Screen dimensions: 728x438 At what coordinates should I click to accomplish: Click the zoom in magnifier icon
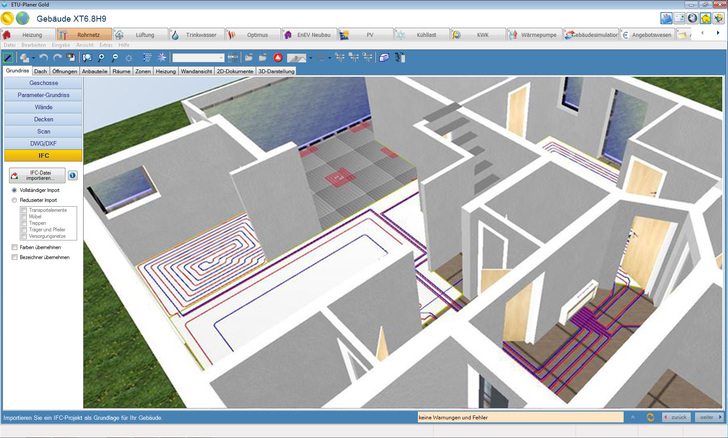(102, 58)
